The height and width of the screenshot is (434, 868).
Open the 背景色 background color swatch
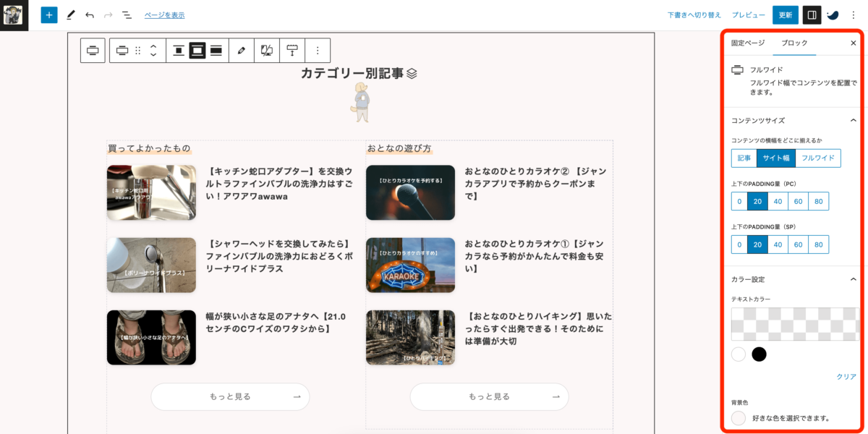tap(739, 418)
